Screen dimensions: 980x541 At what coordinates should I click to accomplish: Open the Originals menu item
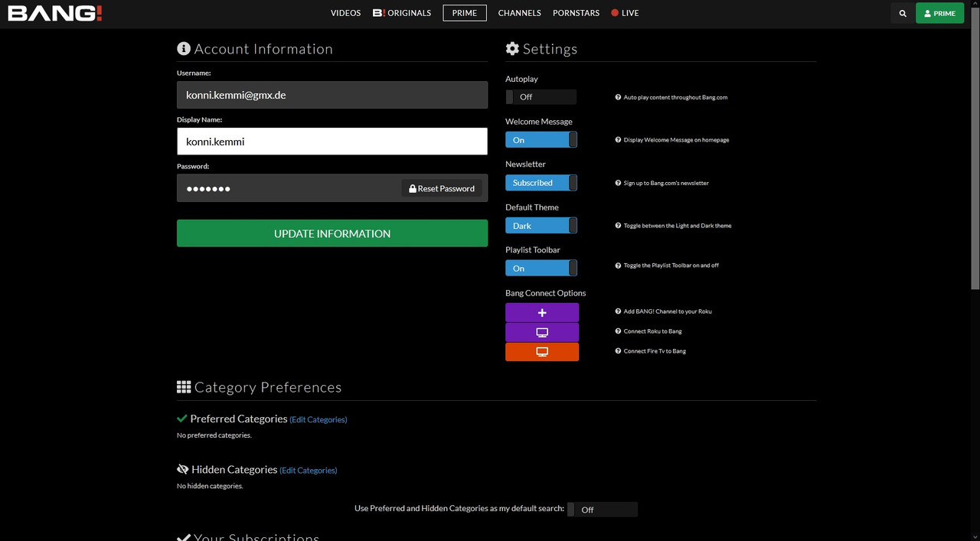(x=402, y=13)
